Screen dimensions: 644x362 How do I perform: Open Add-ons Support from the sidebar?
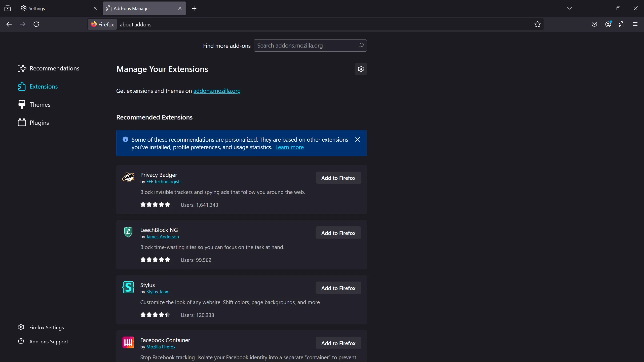coord(43,342)
